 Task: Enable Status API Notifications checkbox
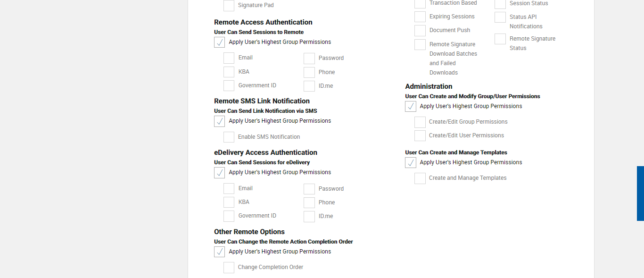(500, 17)
